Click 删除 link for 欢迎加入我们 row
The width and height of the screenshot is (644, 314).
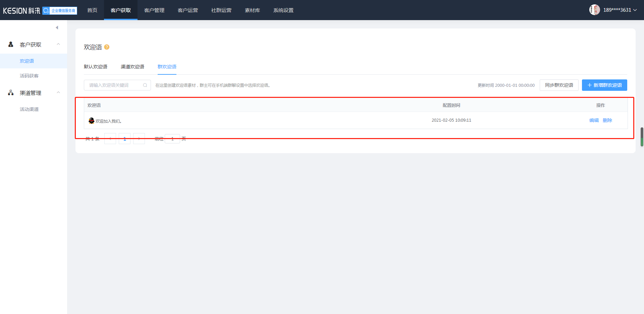point(607,120)
